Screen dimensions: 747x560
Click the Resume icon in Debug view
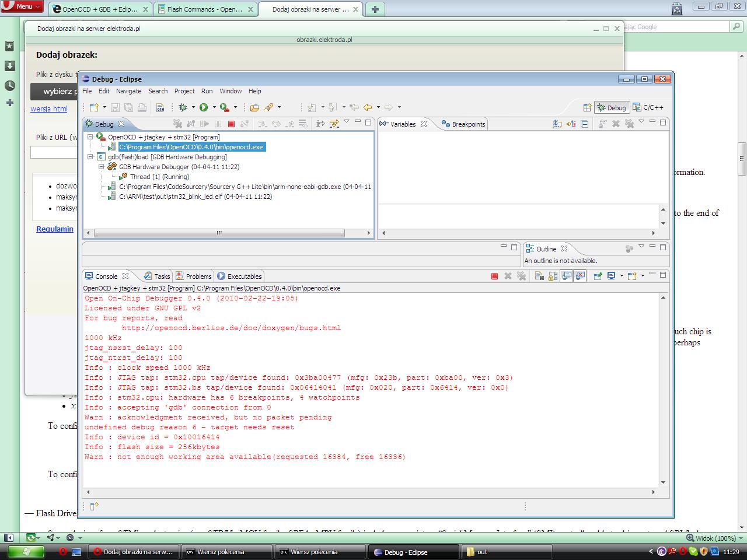pos(204,124)
